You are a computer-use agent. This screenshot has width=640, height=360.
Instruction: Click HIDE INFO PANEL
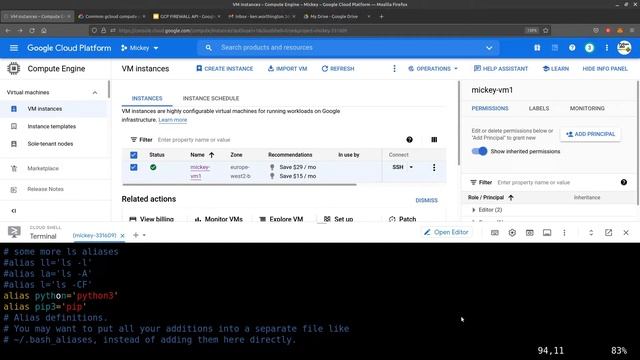click(605, 69)
